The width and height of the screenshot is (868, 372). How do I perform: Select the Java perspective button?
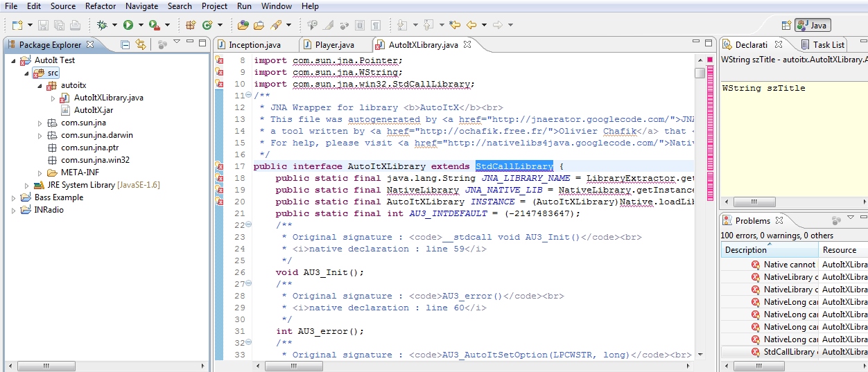pyautogui.click(x=813, y=25)
